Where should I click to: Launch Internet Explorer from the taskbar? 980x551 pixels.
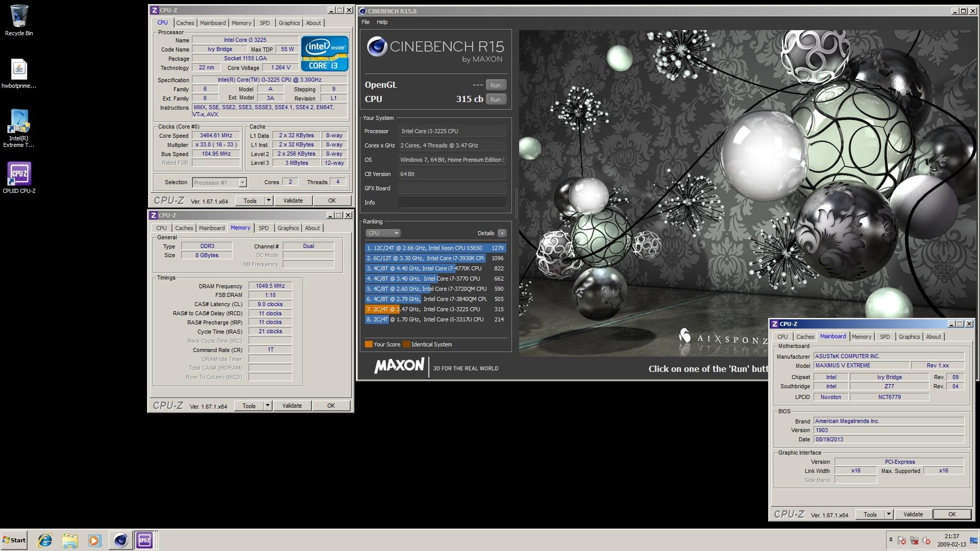[45, 540]
